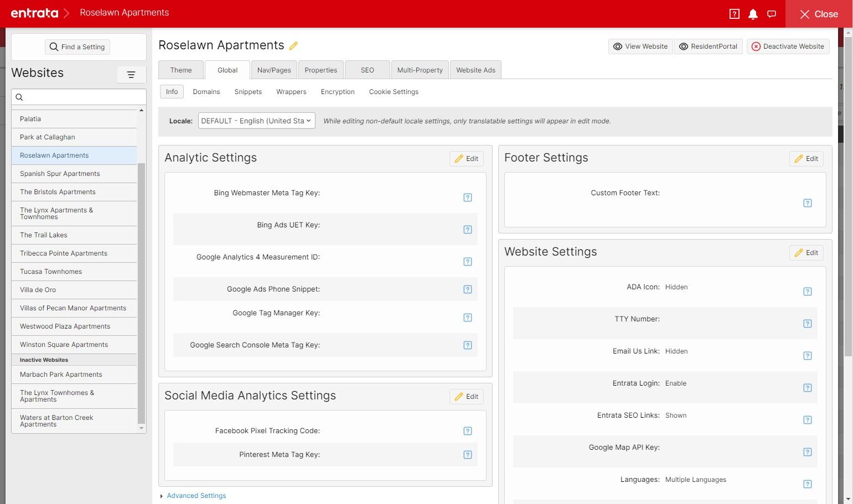Show help for Pinterest Meta Tag Key
This screenshot has width=853, height=504.
468,455
